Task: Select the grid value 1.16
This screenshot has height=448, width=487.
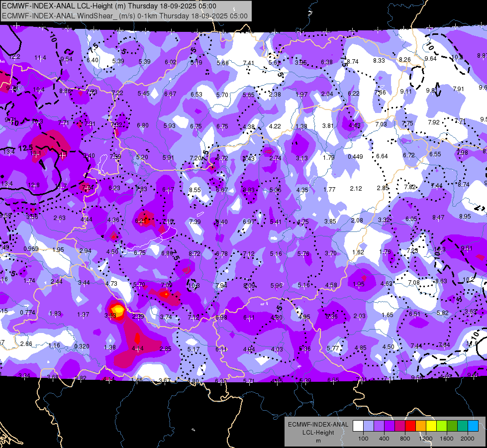Action: 54,345
